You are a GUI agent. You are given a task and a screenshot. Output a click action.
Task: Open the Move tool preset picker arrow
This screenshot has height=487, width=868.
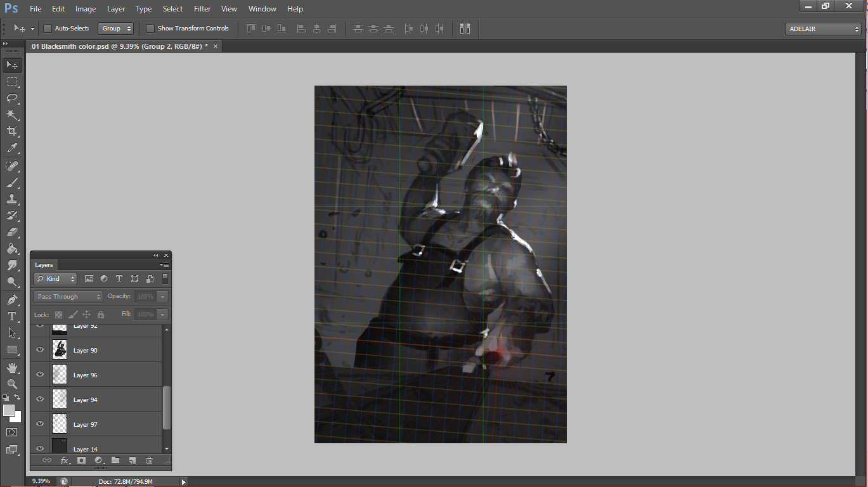click(x=33, y=29)
